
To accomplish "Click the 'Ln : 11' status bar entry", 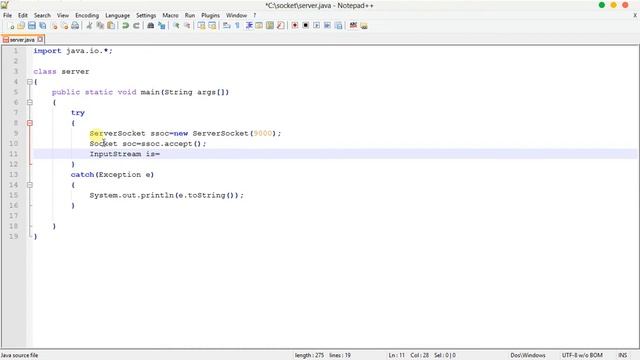I will [396, 356].
